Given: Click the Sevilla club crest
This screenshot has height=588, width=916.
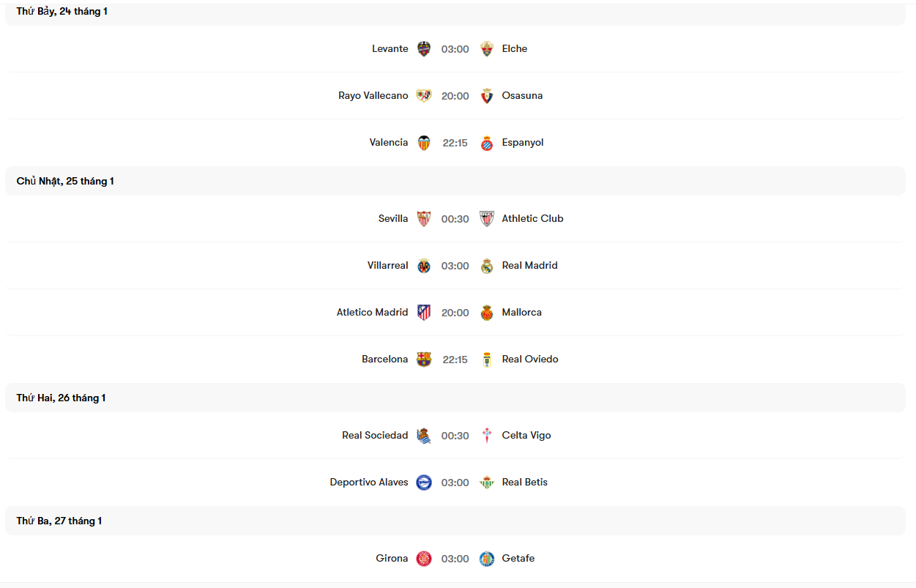Looking at the screenshot, I should point(424,218).
